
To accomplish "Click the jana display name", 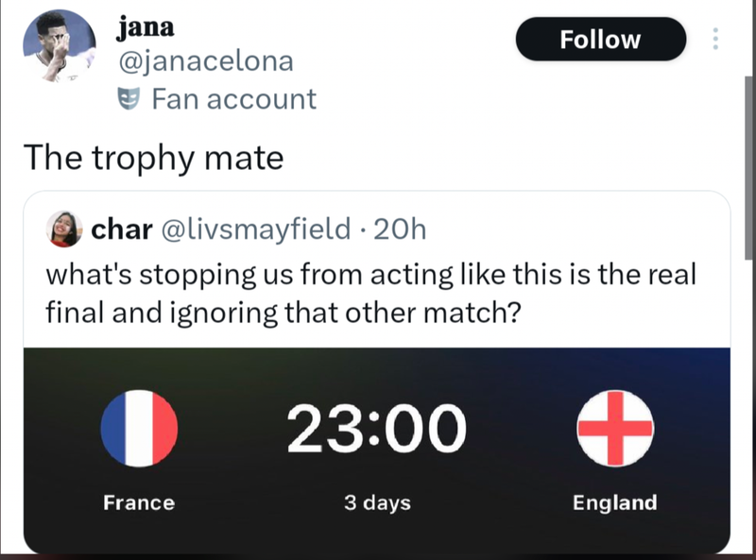I will 146,27.
